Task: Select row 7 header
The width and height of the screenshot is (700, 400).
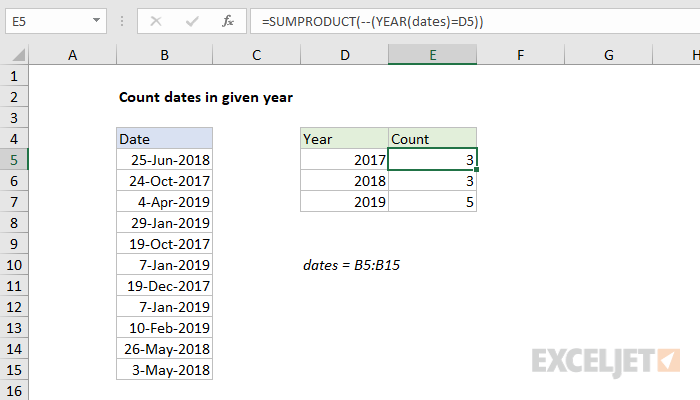Action: (14, 202)
